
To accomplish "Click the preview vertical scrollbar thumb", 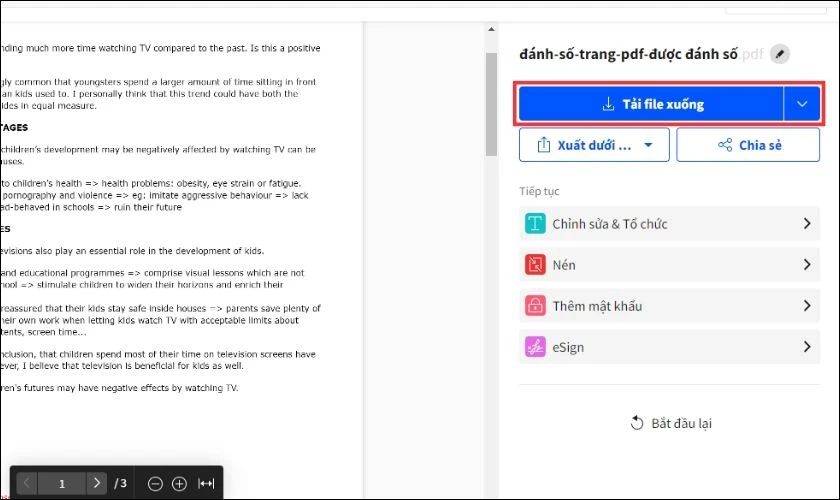I will click(491, 105).
